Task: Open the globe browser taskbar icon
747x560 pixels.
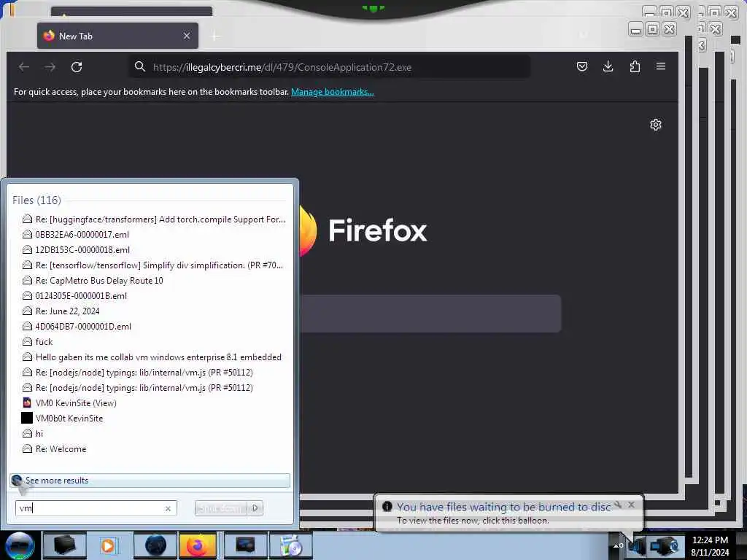Action: pyautogui.click(x=156, y=545)
